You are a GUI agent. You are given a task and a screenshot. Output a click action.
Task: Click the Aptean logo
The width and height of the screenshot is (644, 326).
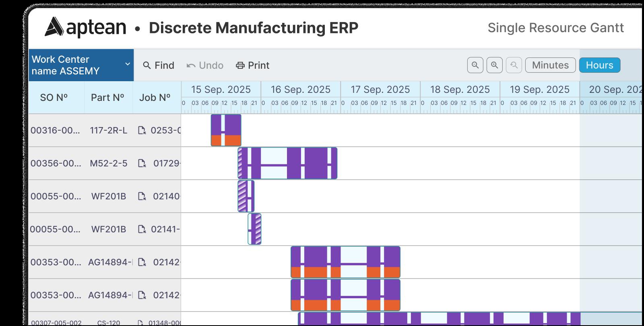(x=85, y=27)
